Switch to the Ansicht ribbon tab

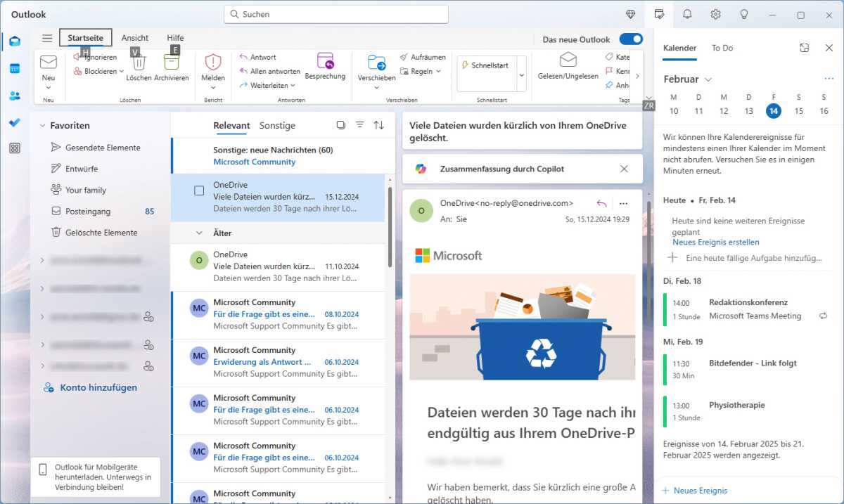[x=134, y=38]
